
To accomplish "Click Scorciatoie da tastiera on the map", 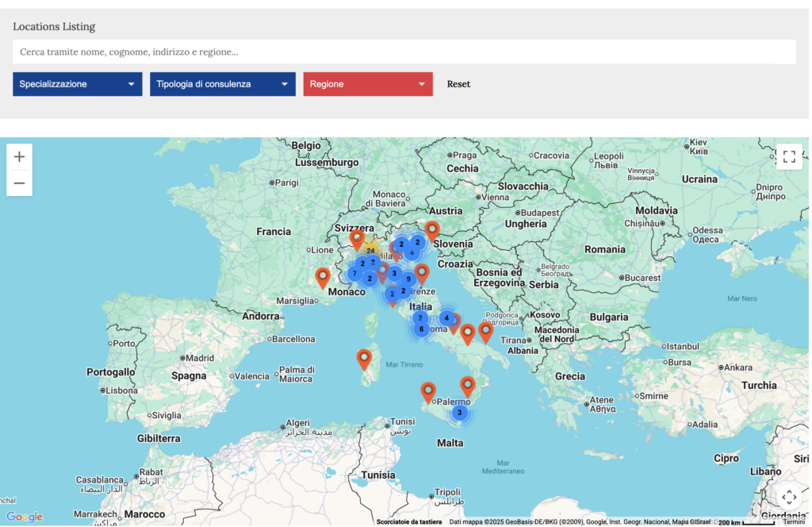I will (x=409, y=521).
